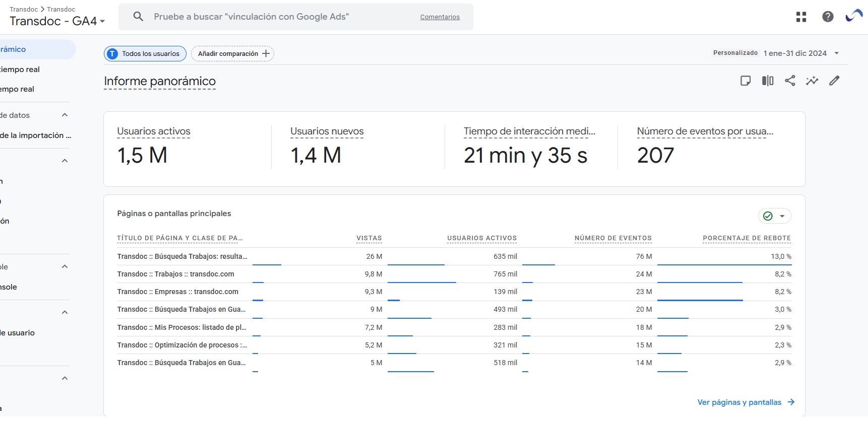Click into the search field
This screenshot has height=422, width=868.
tap(282, 17)
